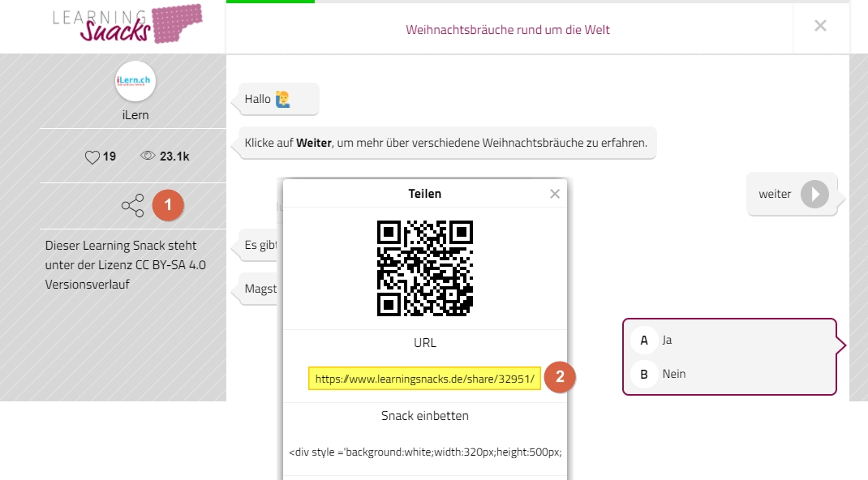Like the snack with heart icon
This screenshot has width=868, height=480.
coord(92,157)
